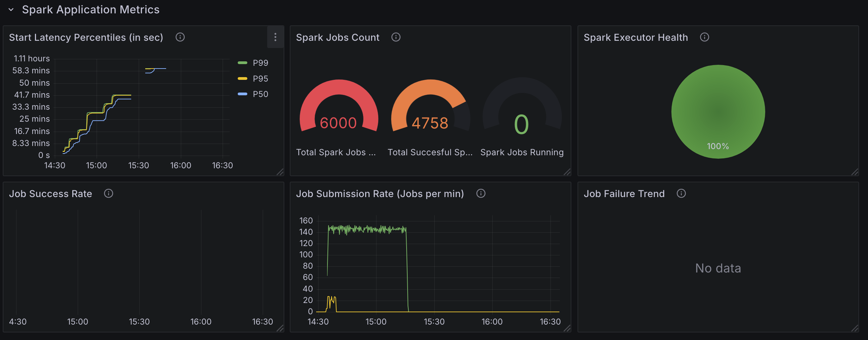Open info tooltip on Spark Jobs Count panel

click(x=396, y=37)
